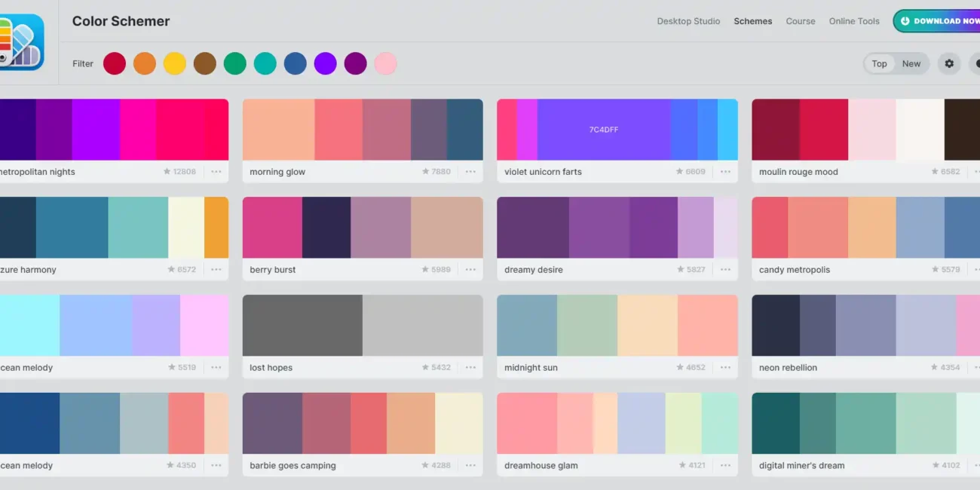Toggle the light pink color filter
The image size is (980, 490).
tap(386, 63)
